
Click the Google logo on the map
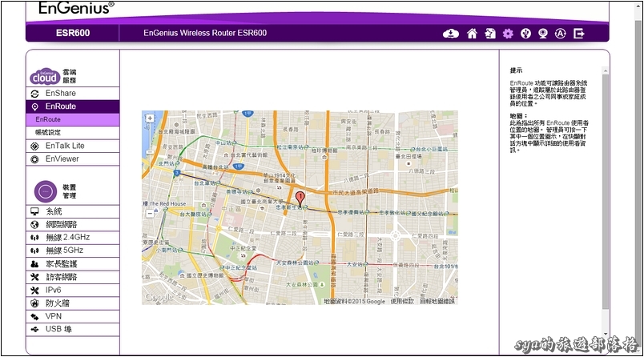159,297
